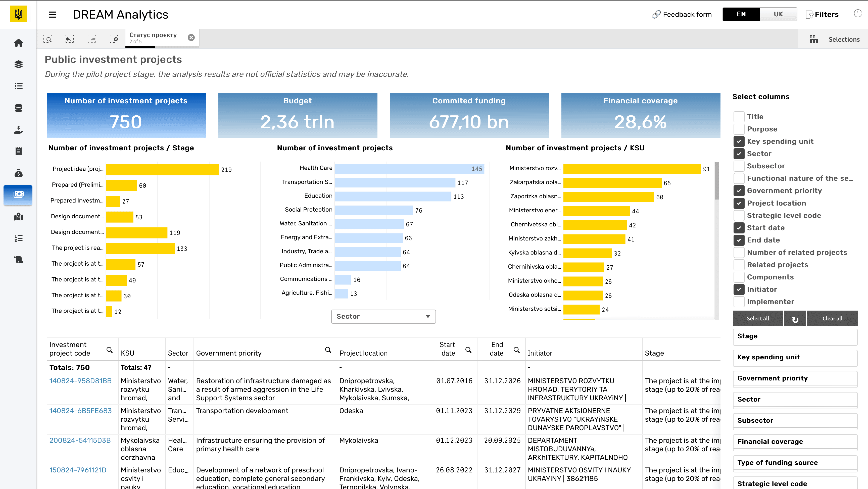Clear all selections toolbar icon
This screenshot has width=868, height=489.
[114, 39]
